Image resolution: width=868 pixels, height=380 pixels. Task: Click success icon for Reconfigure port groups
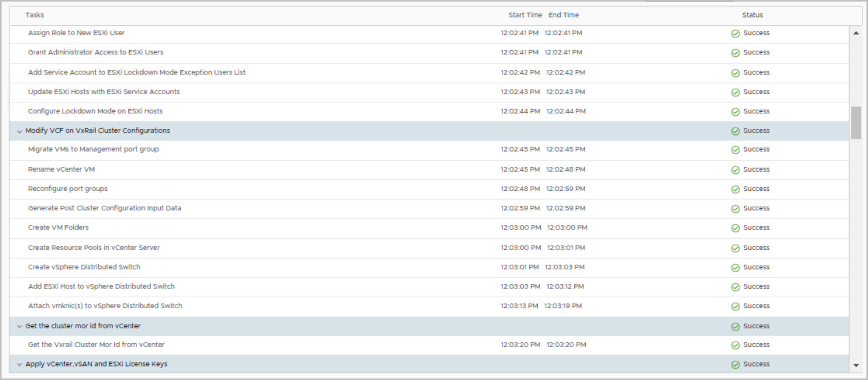735,189
